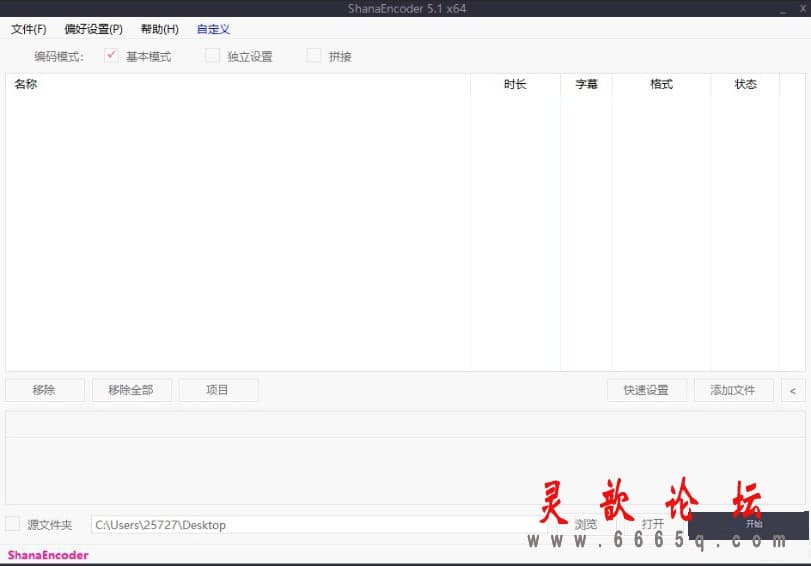Toggle the 基本模式 checkbox
The image size is (811, 566).
click(x=111, y=55)
